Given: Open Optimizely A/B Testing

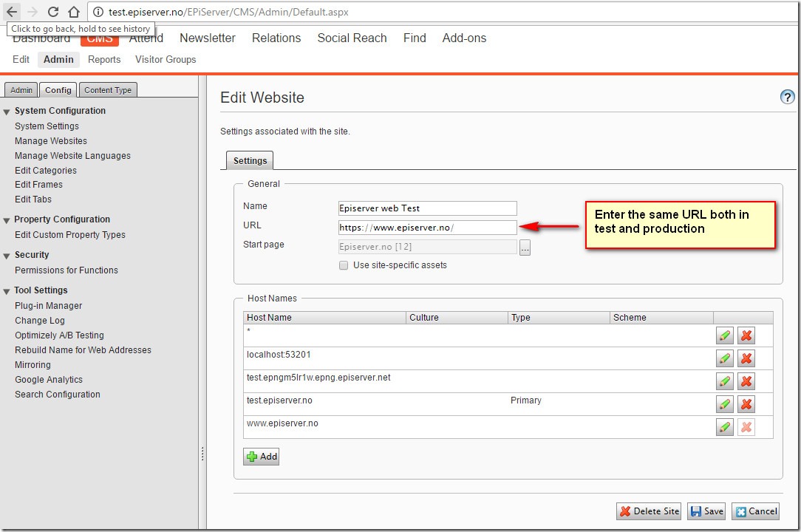Looking at the screenshot, I should point(59,335).
